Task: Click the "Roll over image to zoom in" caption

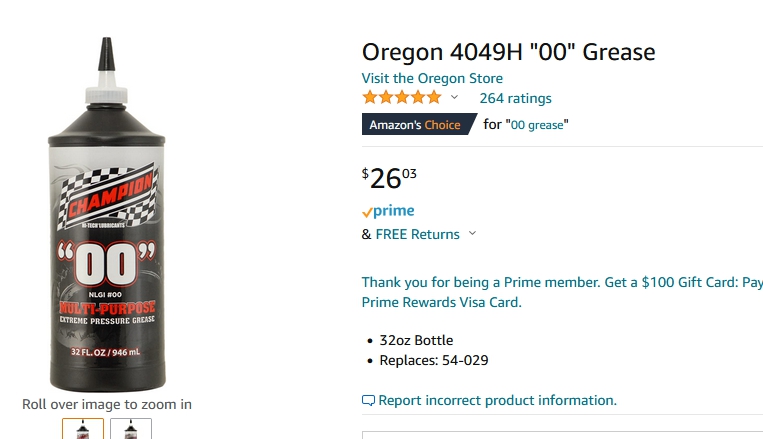Action: point(107,404)
